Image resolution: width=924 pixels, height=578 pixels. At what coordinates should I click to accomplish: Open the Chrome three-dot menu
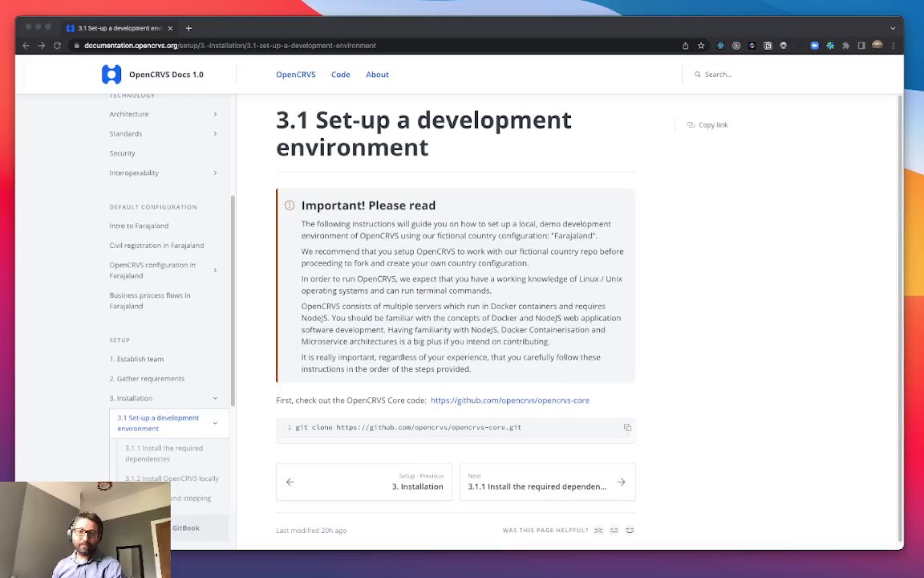point(894,46)
